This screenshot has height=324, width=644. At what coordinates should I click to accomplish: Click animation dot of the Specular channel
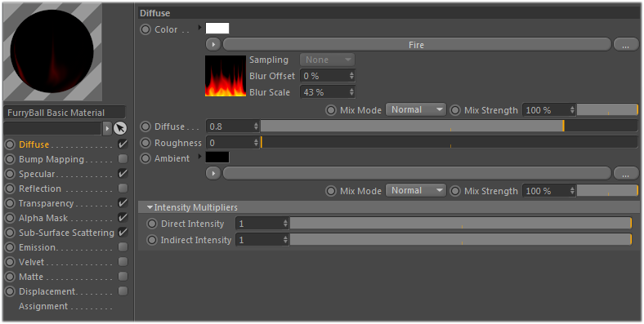[10, 174]
